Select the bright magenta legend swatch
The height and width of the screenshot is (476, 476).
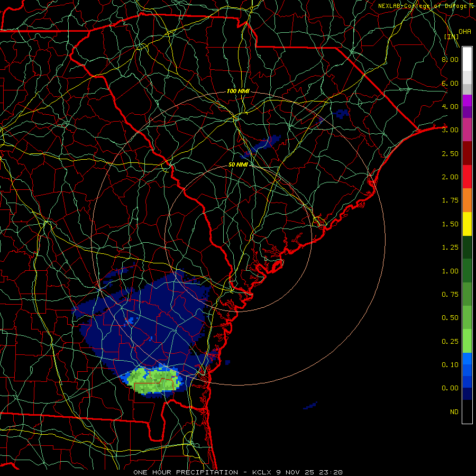(467, 100)
